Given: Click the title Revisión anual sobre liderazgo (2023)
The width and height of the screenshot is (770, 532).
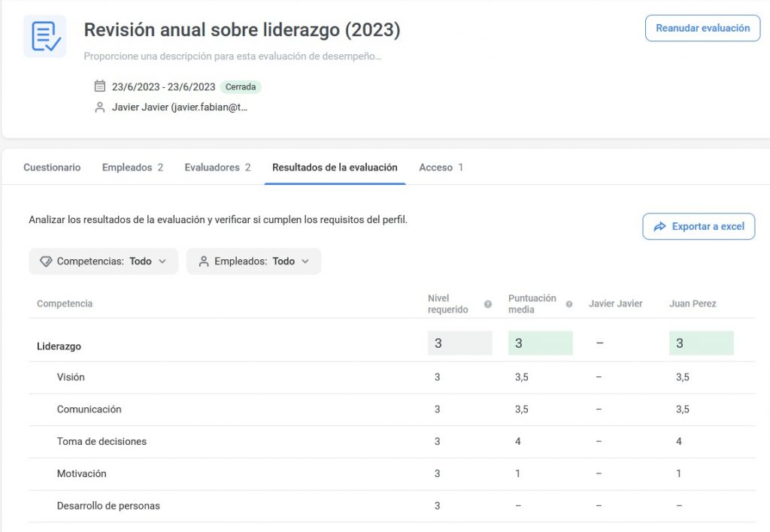Looking at the screenshot, I should click(x=242, y=29).
